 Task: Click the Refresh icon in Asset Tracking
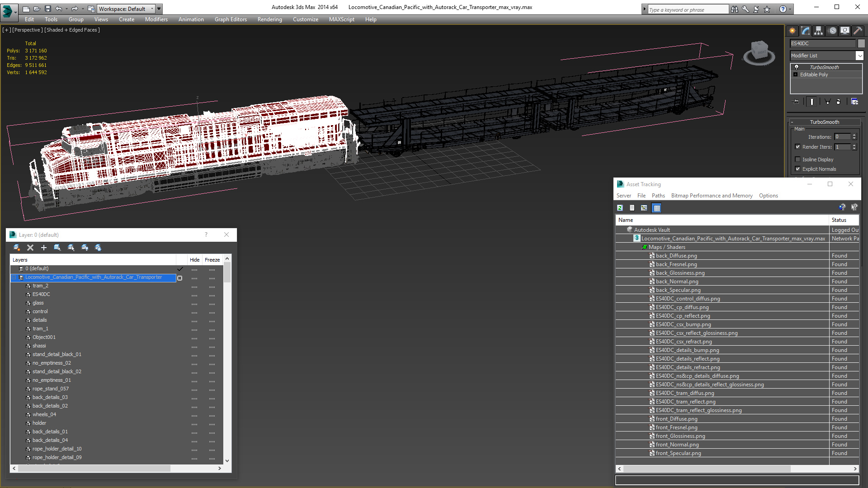(620, 208)
